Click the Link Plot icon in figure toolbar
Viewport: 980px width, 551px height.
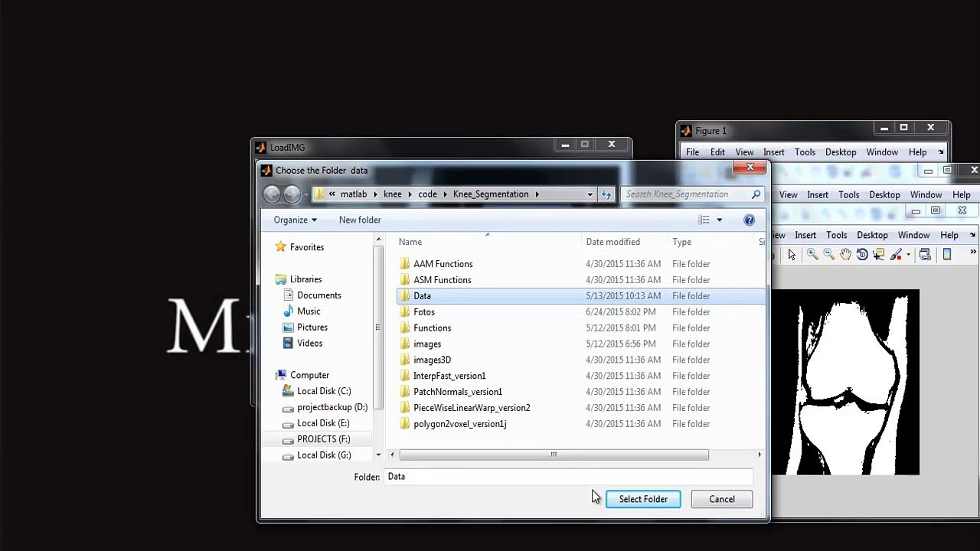925,255
